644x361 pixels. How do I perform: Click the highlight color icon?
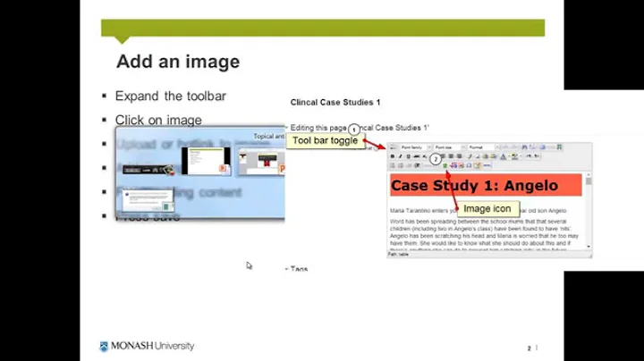tap(514, 156)
